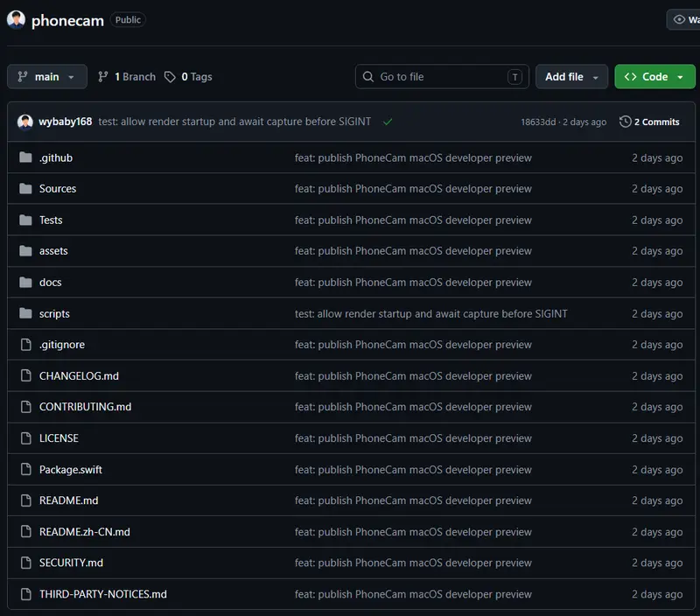Viewport: 700px width, 616px height.
Task: Expand the Add file dropdown
Action: (571, 77)
